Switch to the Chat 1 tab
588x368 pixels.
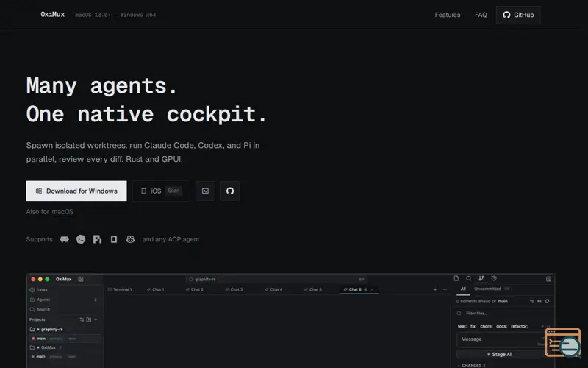(156, 289)
